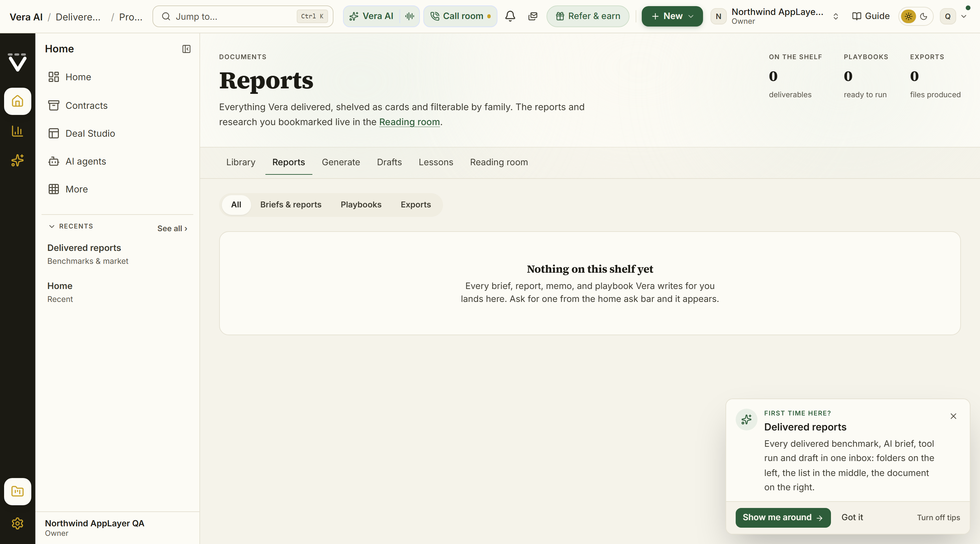980x544 pixels.
Task: Open the New dropdown button
Action: pyautogui.click(x=672, y=16)
